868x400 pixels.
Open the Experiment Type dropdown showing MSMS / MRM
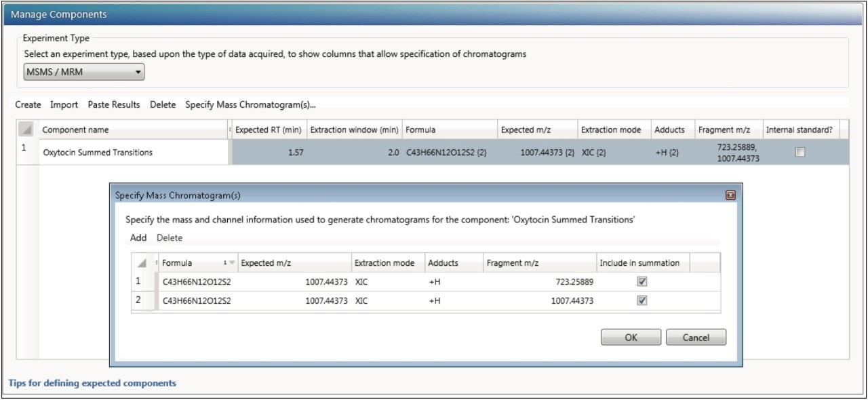[x=140, y=71]
